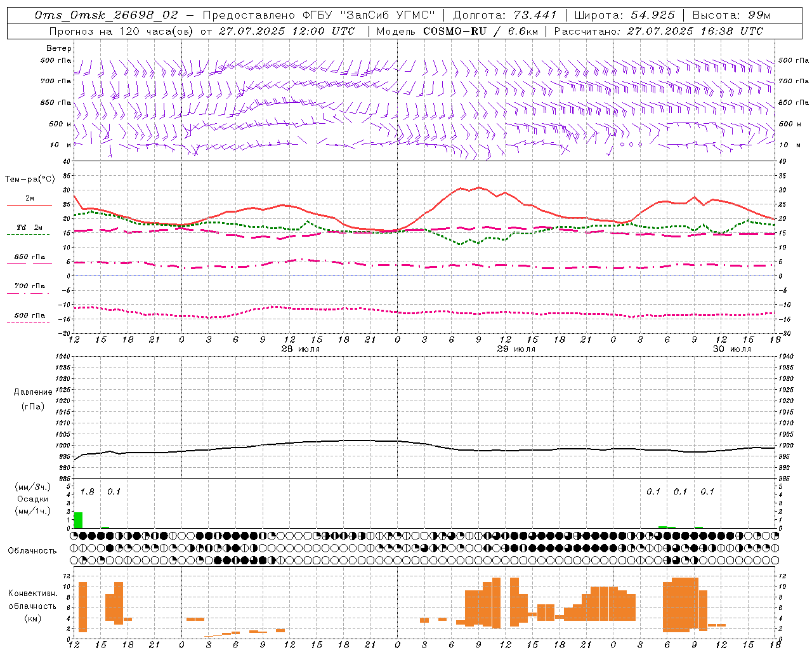Click the Давление pressure panel label
This screenshot has height=650, width=812.
pyautogui.click(x=33, y=392)
